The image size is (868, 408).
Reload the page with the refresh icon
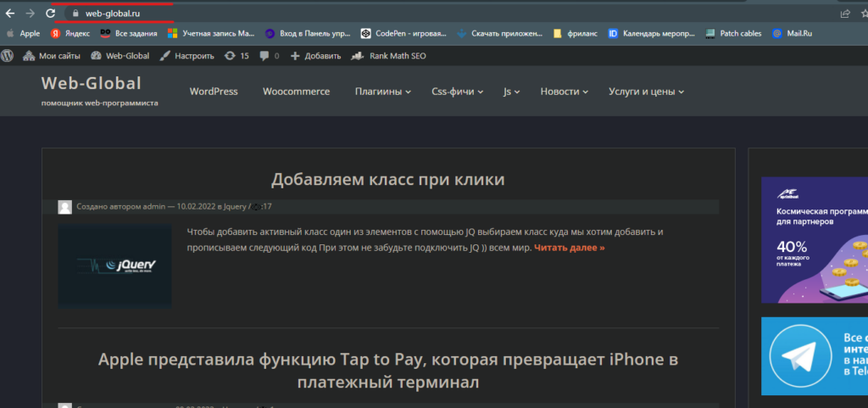pos(50,14)
